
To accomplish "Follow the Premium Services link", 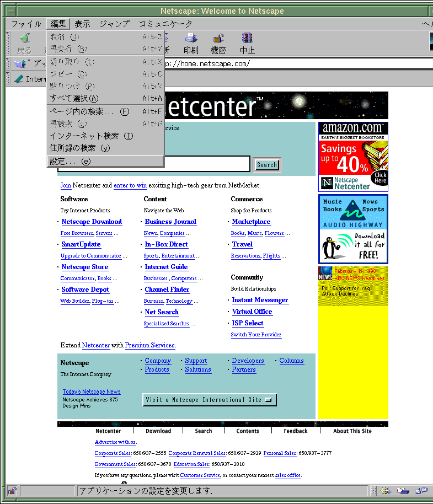I will (150, 345).
